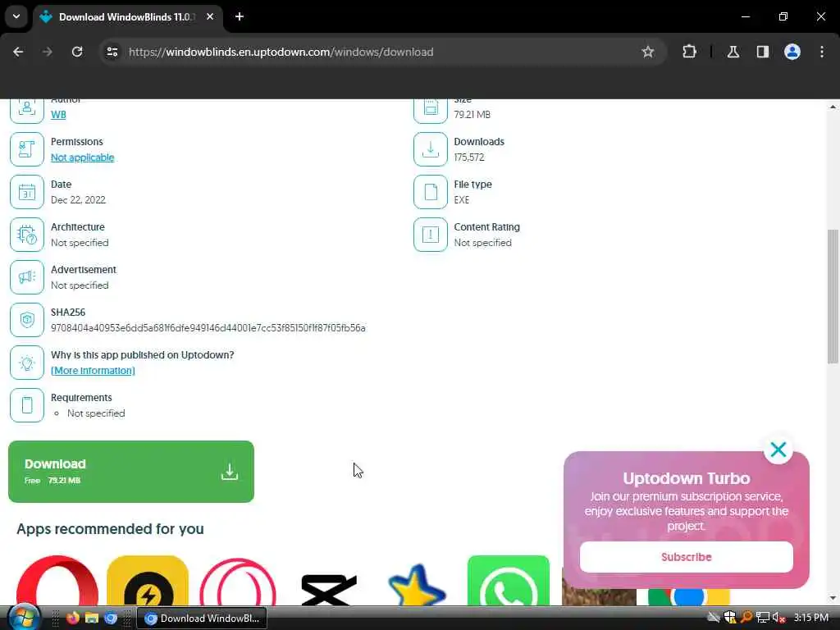The height and width of the screenshot is (630, 840).
Task: Open the Opera red O app thumbnail
Action: 57,581
